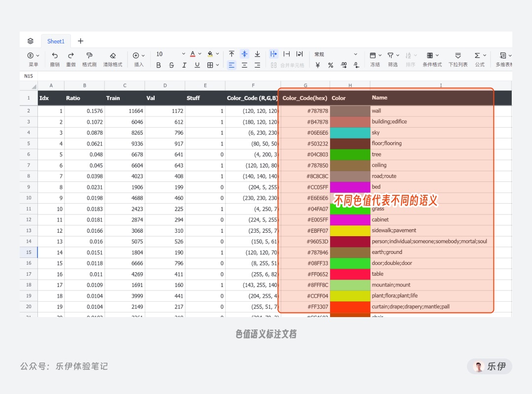Click the green color swatch for sky
532x394 pixels.
tap(350, 132)
